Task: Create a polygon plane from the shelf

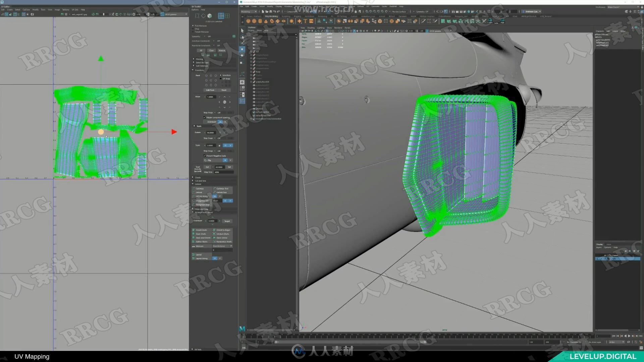Action: 278,21
